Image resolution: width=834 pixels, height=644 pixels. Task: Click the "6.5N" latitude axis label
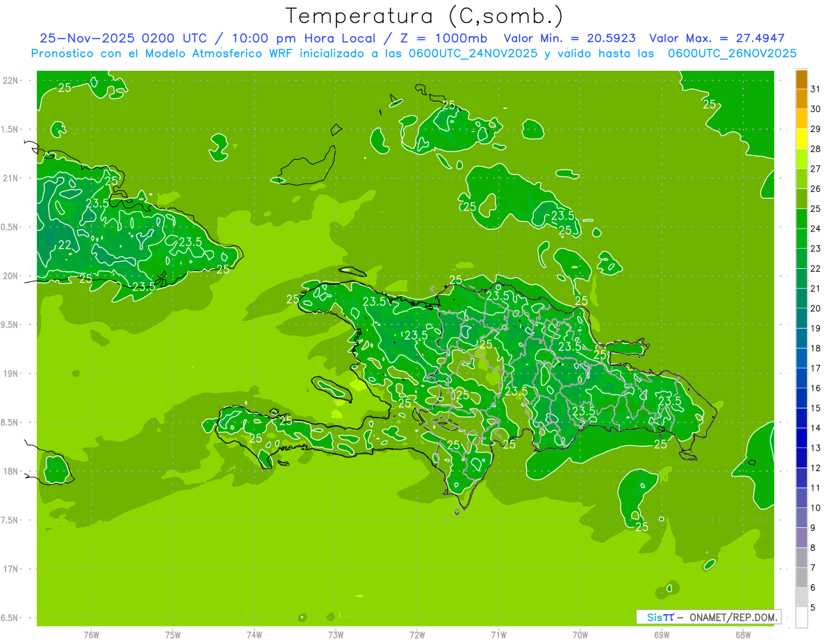coord(10,618)
